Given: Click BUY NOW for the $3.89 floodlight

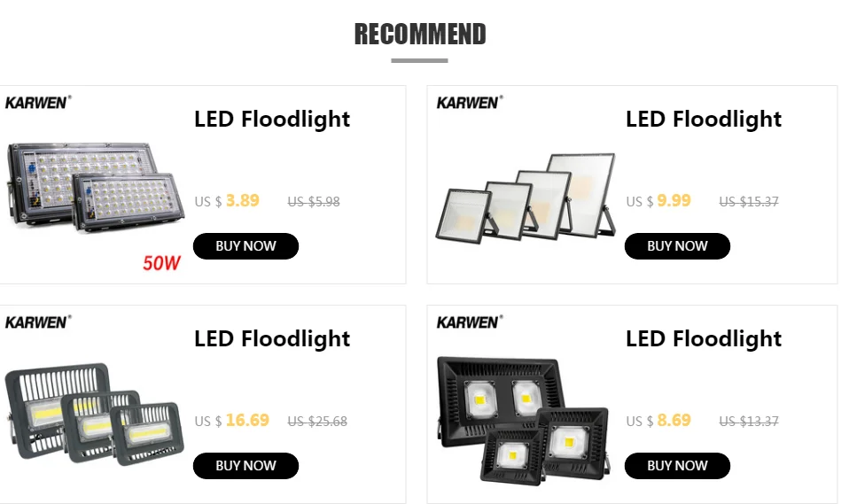Looking at the screenshot, I should tap(245, 246).
